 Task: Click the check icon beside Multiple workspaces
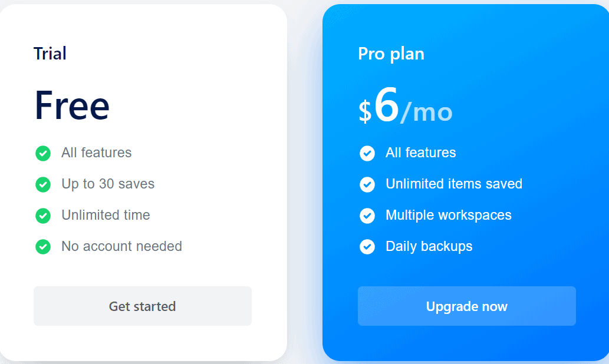coord(367,216)
